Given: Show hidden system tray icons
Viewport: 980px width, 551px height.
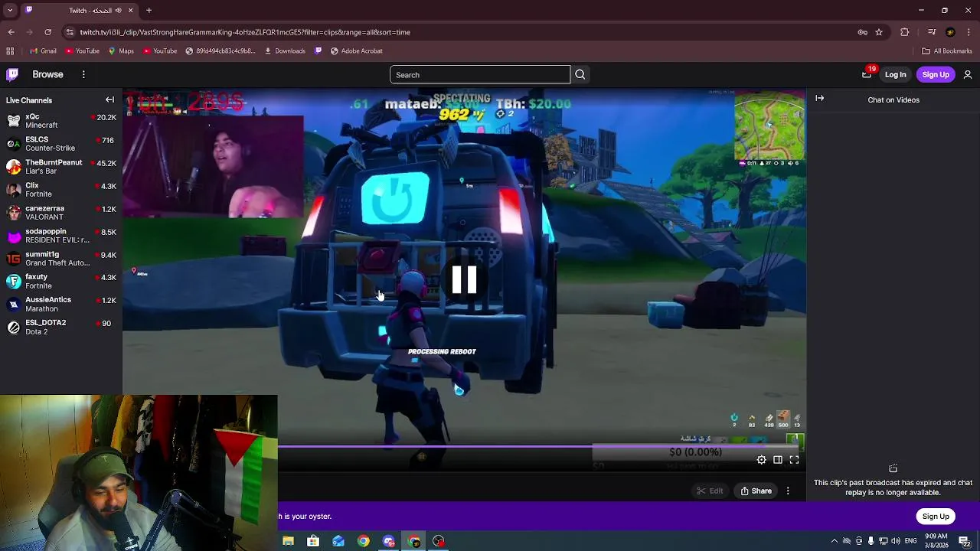Looking at the screenshot, I should click(x=834, y=541).
